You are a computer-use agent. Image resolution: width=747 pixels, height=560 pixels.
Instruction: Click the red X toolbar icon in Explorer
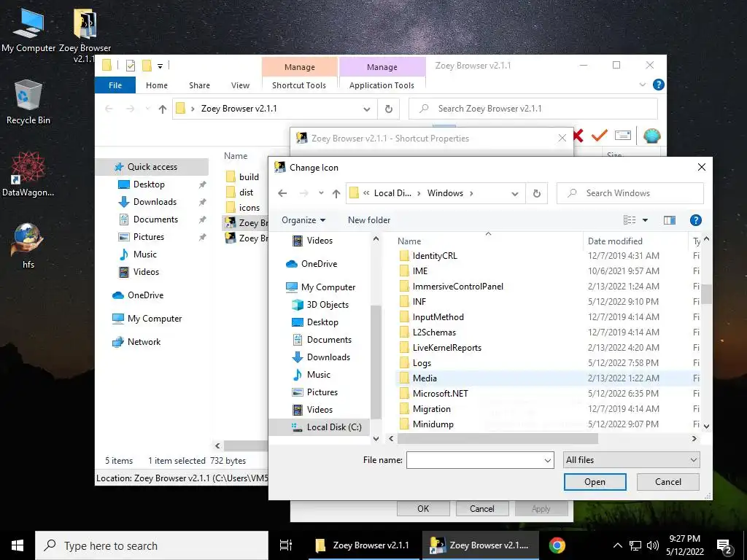(x=578, y=136)
